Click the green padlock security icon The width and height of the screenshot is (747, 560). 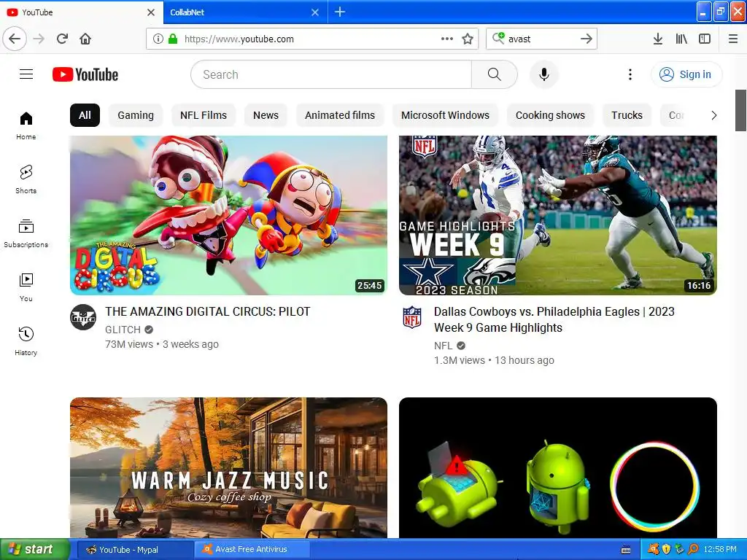coord(173,39)
